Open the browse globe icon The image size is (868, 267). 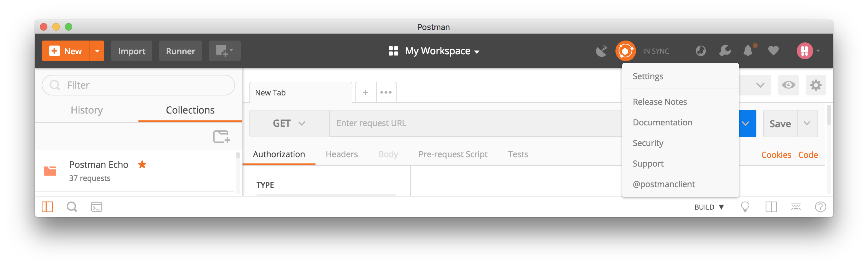(701, 51)
